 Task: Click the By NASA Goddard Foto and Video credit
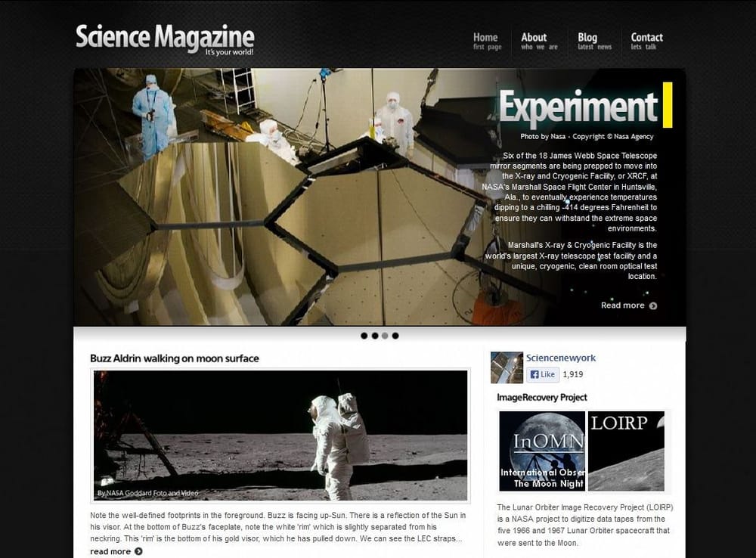point(147,493)
